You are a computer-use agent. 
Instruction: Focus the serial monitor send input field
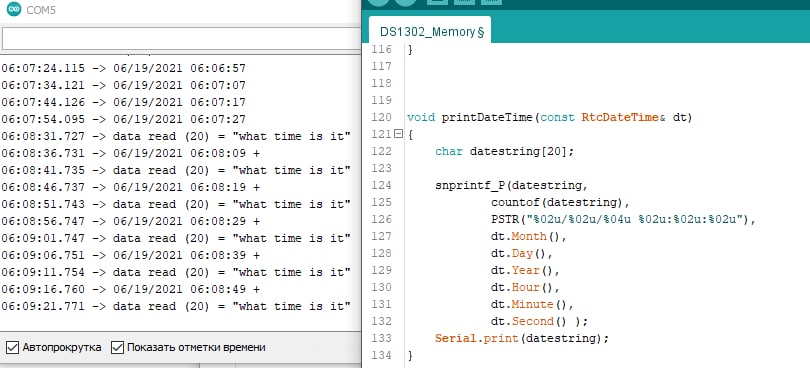(x=181, y=39)
